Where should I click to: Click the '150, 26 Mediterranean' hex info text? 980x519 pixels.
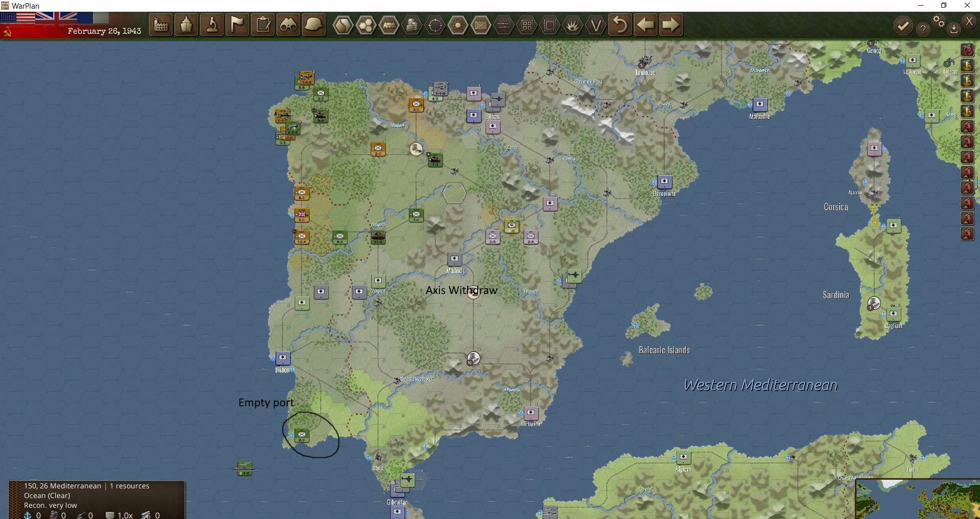(62, 486)
